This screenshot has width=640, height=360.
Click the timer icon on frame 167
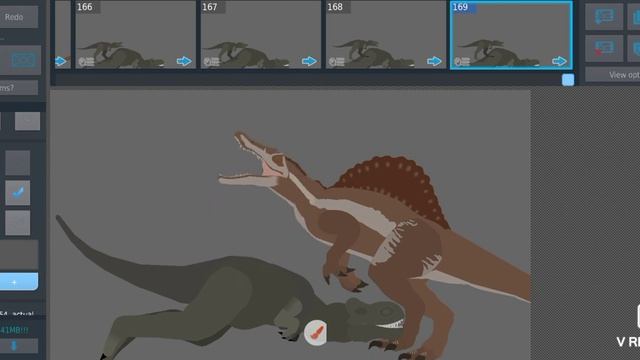point(211,62)
